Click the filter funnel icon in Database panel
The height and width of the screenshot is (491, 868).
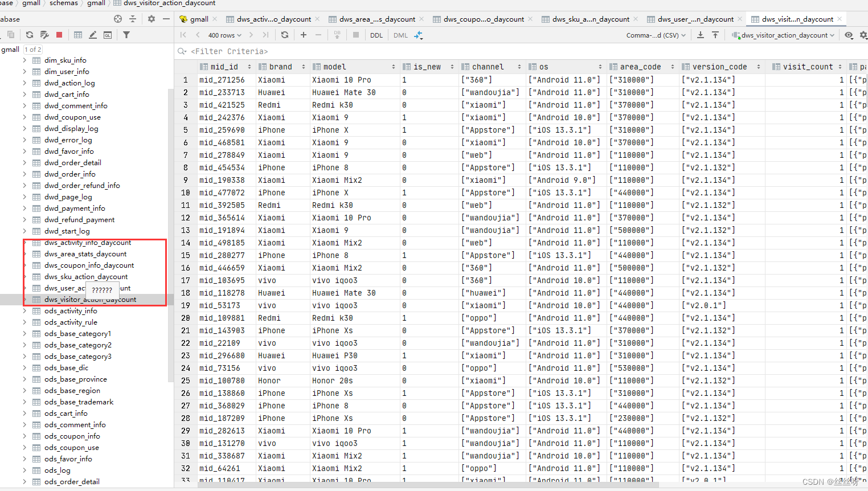coord(126,35)
